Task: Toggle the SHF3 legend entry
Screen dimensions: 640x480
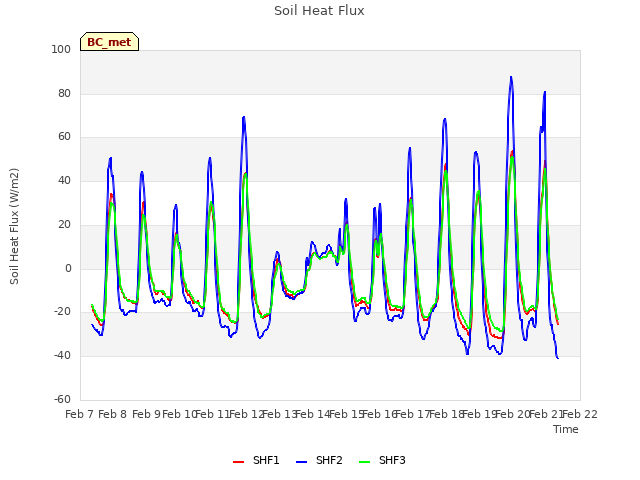Action: click(382, 460)
